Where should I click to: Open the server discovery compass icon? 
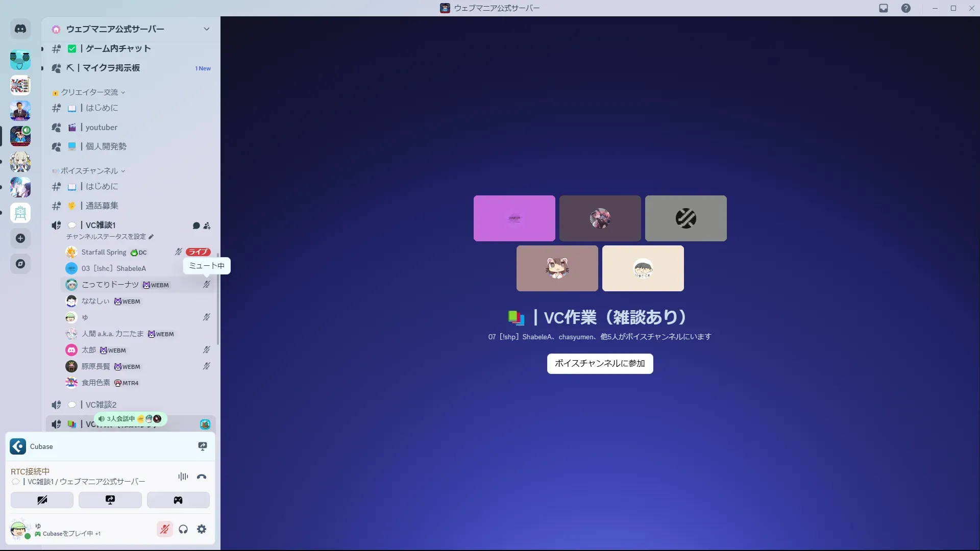tap(20, 264)
